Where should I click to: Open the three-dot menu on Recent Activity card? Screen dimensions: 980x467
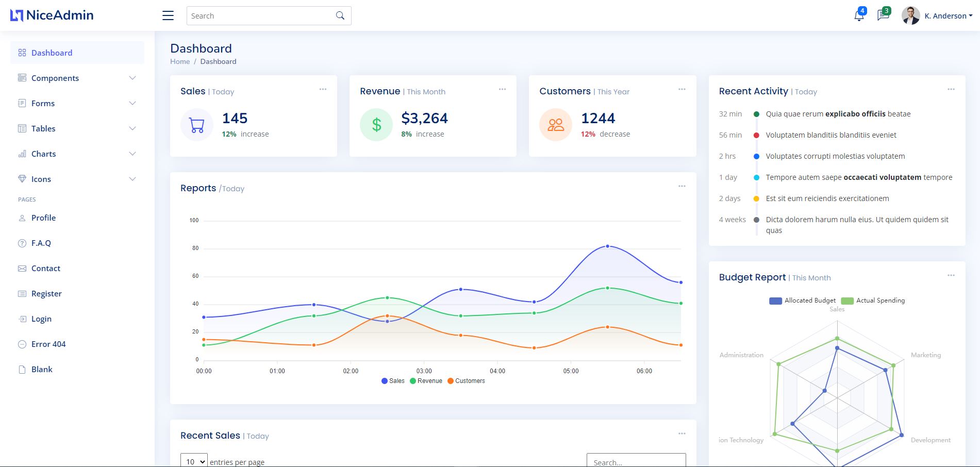point(951,89)
